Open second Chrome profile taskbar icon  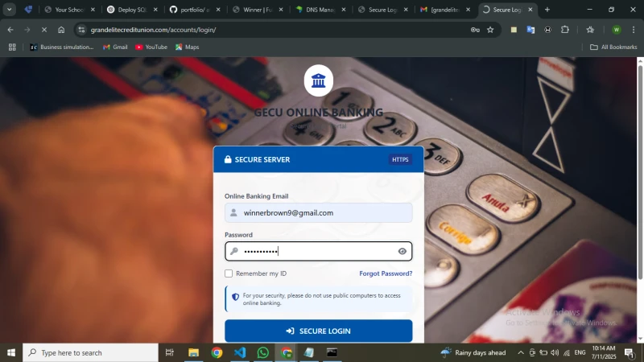coord(287,352)
